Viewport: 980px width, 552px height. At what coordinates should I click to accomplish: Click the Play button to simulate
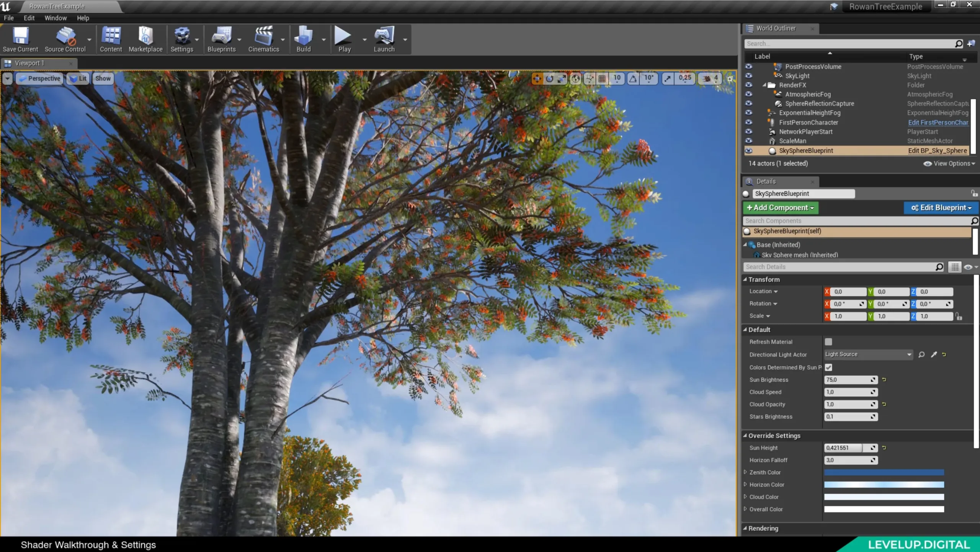pyautogui.click(x=344, y=40)
